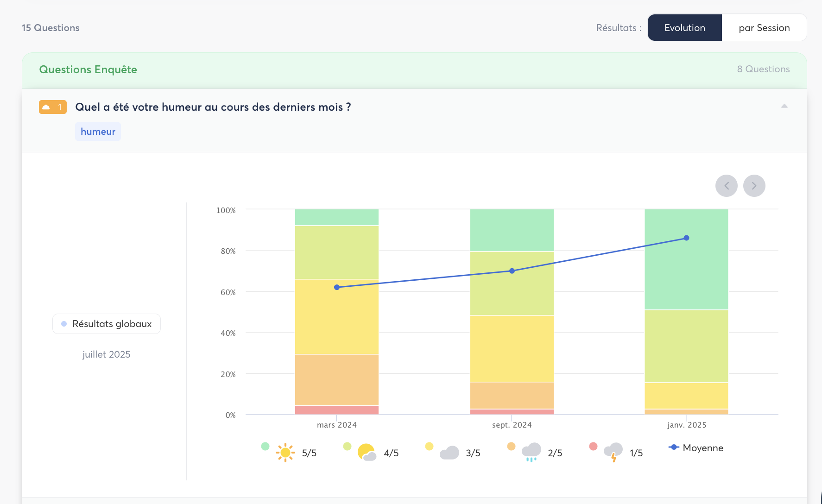Toggle the Moyenne line series in legend
The image size is (822, 504).
(696, 447)
